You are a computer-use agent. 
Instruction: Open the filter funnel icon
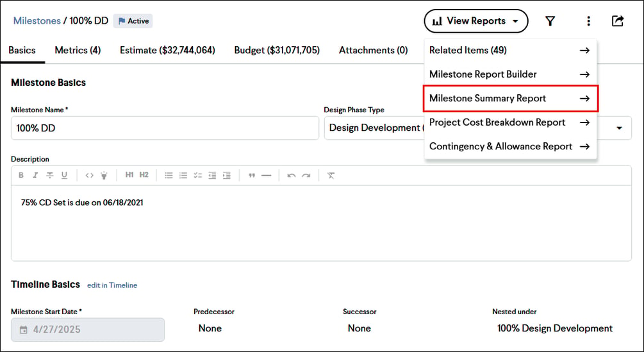click(x=550, y=21)
